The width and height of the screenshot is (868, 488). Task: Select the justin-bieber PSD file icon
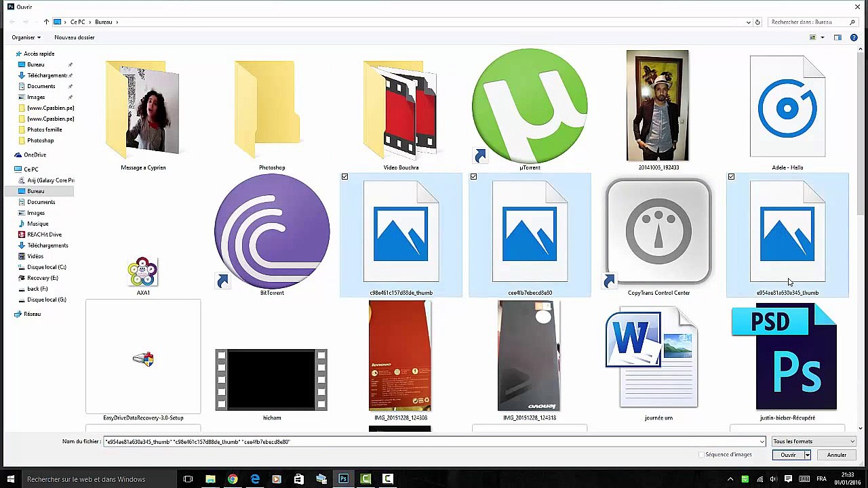pos(787,357)
